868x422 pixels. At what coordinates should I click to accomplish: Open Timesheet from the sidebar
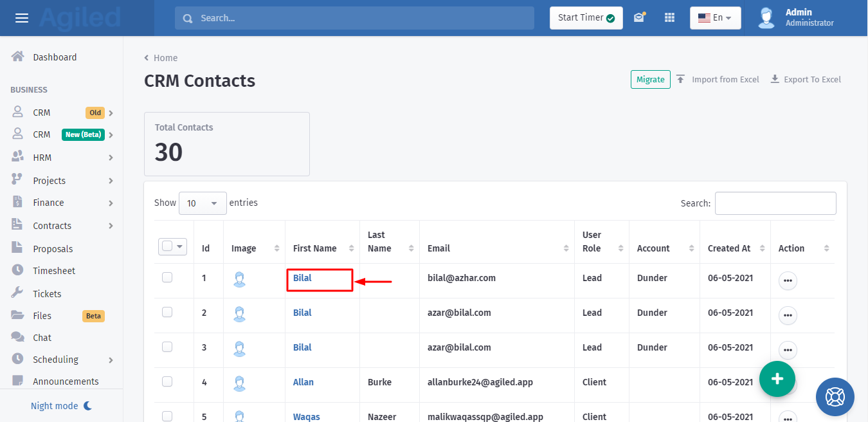click(54, 271)
